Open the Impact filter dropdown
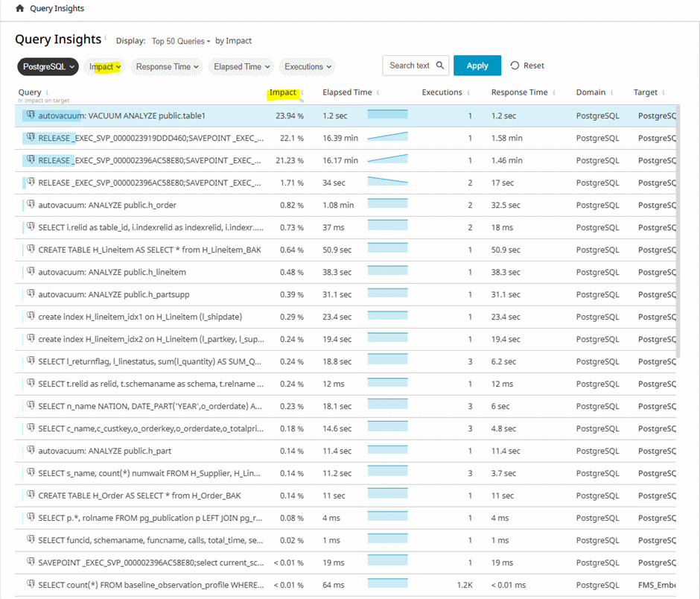This screenshot has width=700, height=599. click(105, 66)
